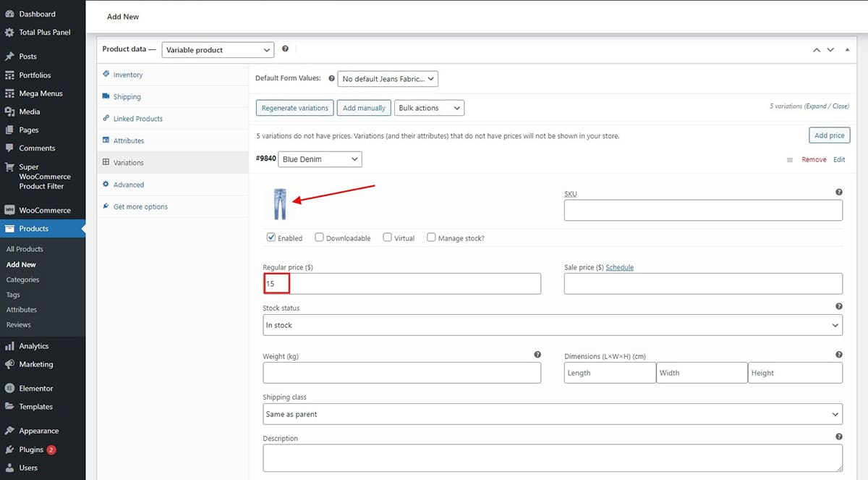Click the Media icon in sidebar
Image resolution: width=868 pixels, height=480 pixels.
[x=9, y=111]
